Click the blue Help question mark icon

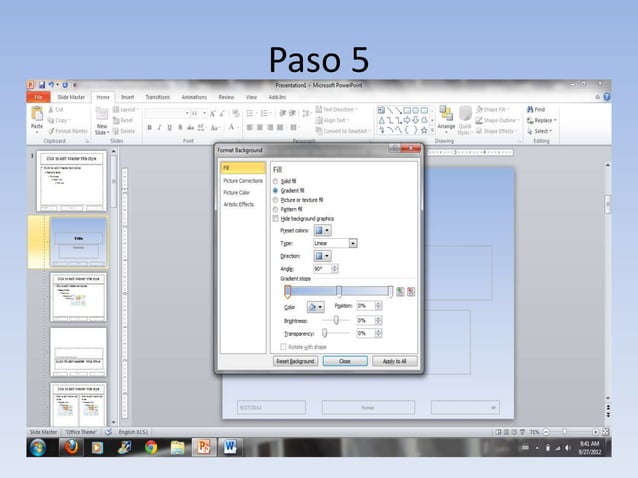coord(607,97)
